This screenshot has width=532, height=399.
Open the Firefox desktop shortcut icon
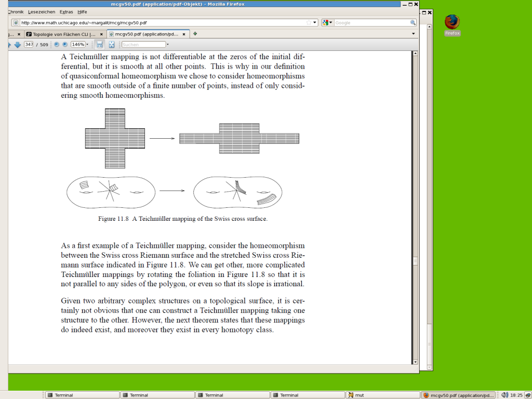[x=452, y=23]
